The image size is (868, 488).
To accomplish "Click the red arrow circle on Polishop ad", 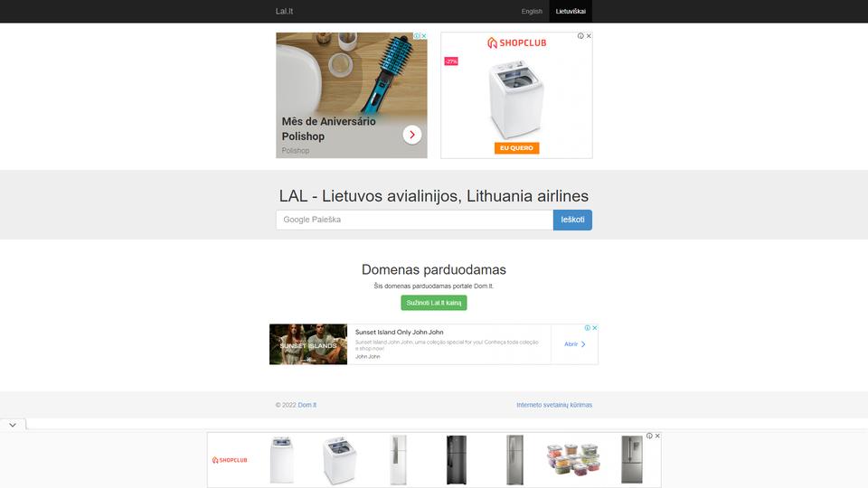I will tap(412, 135).
